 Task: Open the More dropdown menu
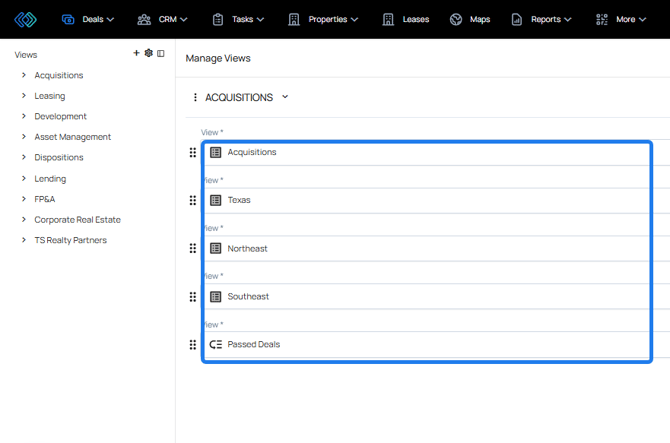(631, 19)
